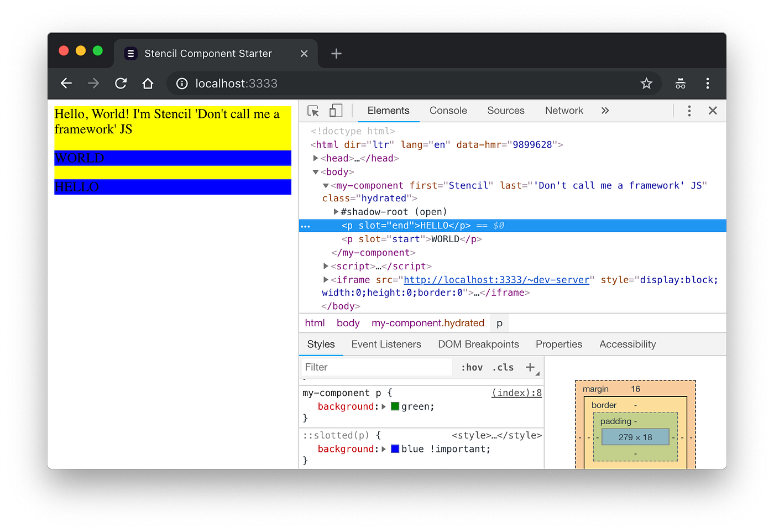Show more DevTools panels with the chevrons
774x532 pixels.
coord(605,111)
